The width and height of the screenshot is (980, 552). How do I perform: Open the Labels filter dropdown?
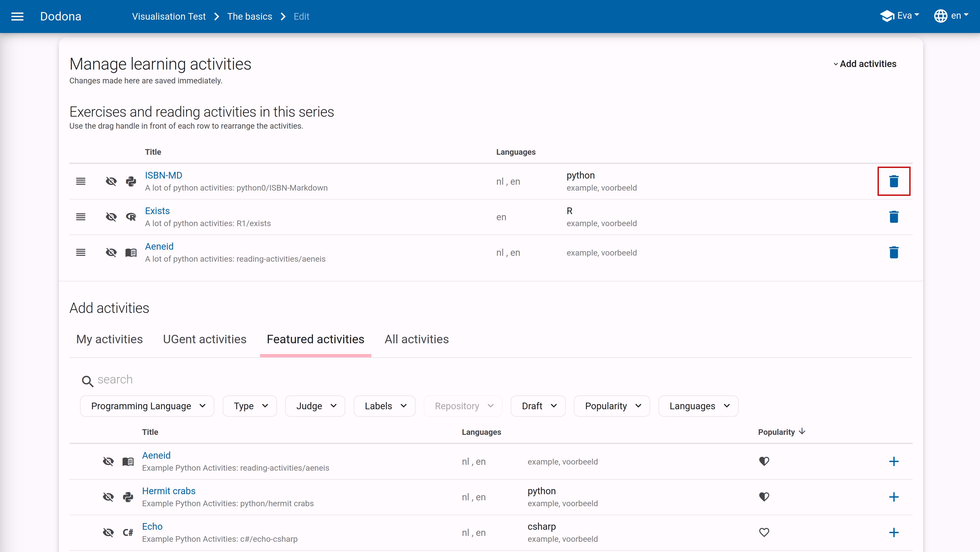[x=384, y=406]
